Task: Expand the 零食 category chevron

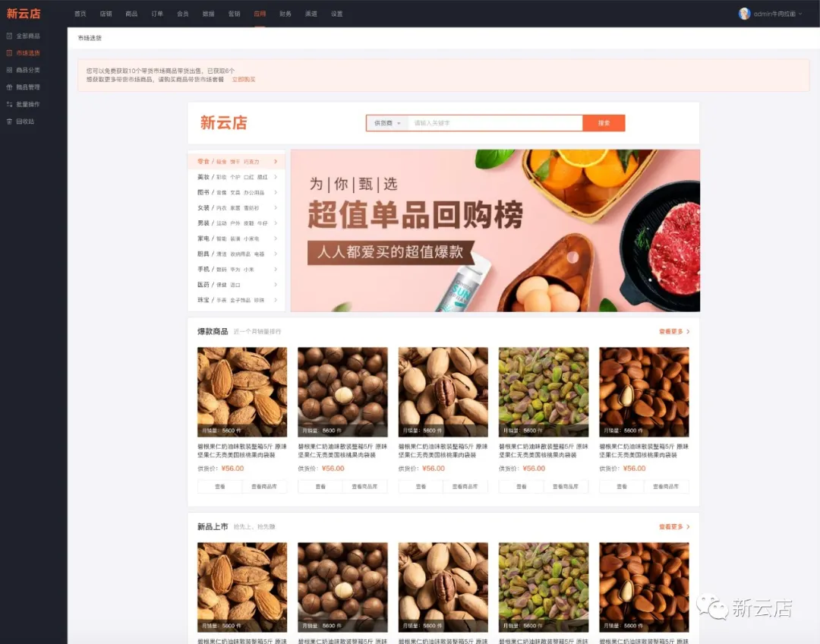Action: point(276,162)
